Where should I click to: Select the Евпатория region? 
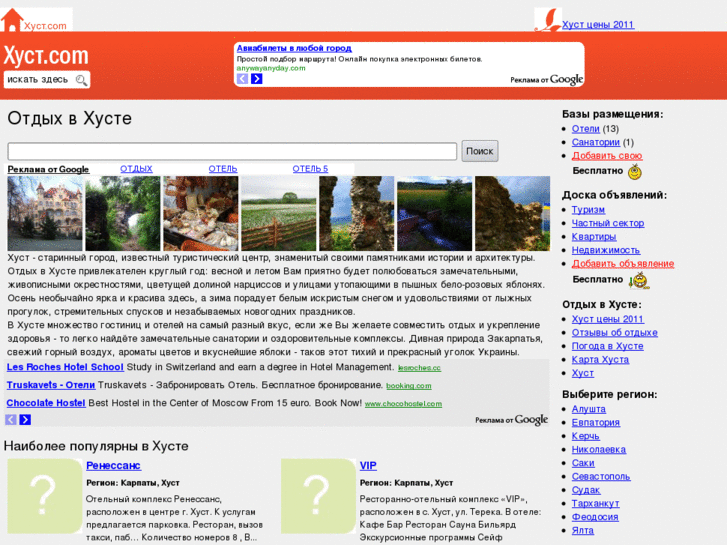coord(596,423)
